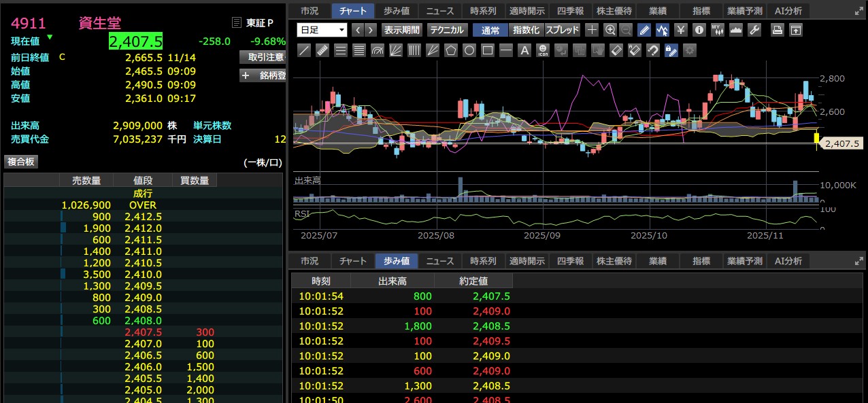The height and width of the screenshot is (403, 868).
Task: Open 四季報 tab in the upper panel
Action: tap(570, 11)
